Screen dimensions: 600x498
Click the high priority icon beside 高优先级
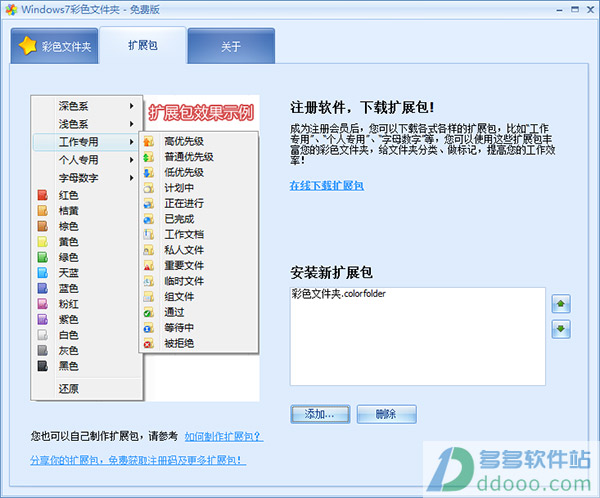(148, 141)
